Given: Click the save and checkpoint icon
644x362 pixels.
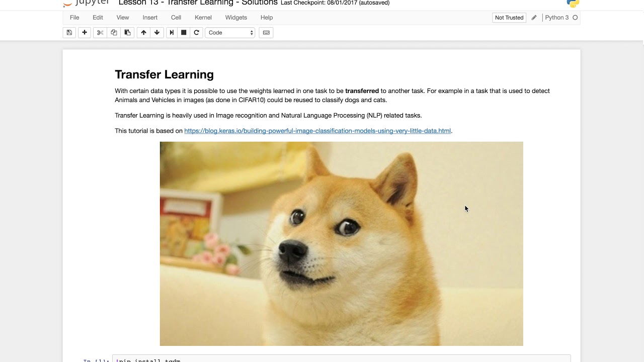Looking at the screenshot, I should 69,33.
